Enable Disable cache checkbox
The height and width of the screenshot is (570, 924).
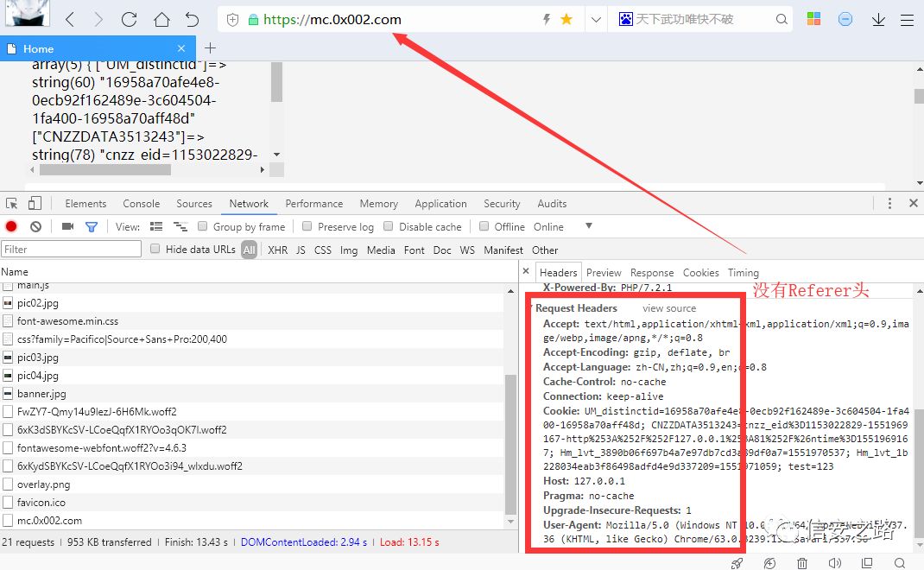[x=389, y=225]
